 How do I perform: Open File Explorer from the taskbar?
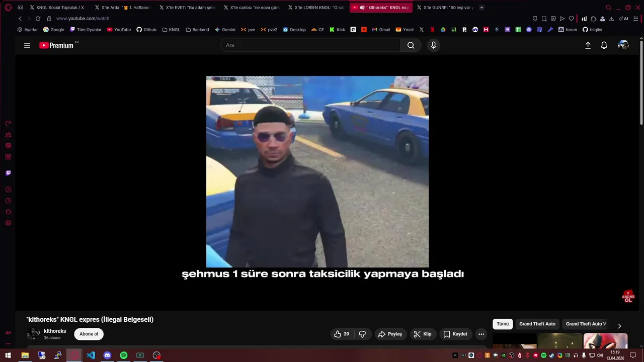[25, 355]
